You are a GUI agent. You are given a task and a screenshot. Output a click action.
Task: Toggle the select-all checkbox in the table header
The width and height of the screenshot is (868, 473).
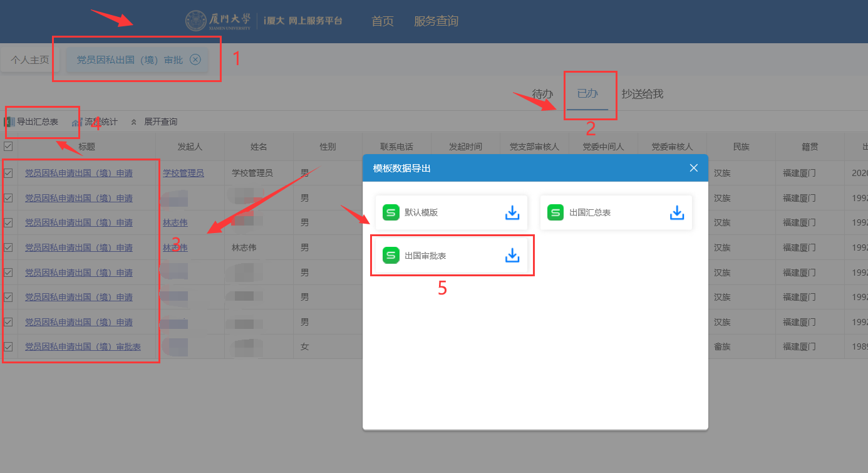point(8,147)
